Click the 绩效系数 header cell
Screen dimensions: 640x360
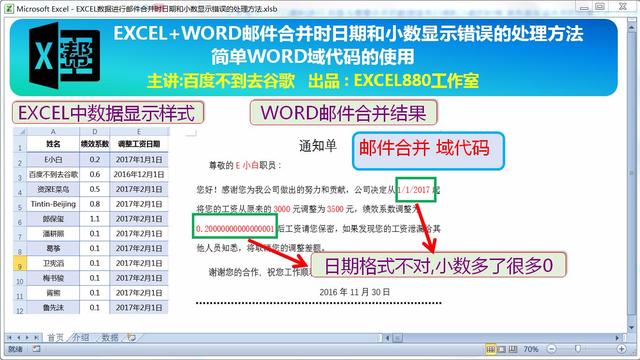click(x=95, y=144)
